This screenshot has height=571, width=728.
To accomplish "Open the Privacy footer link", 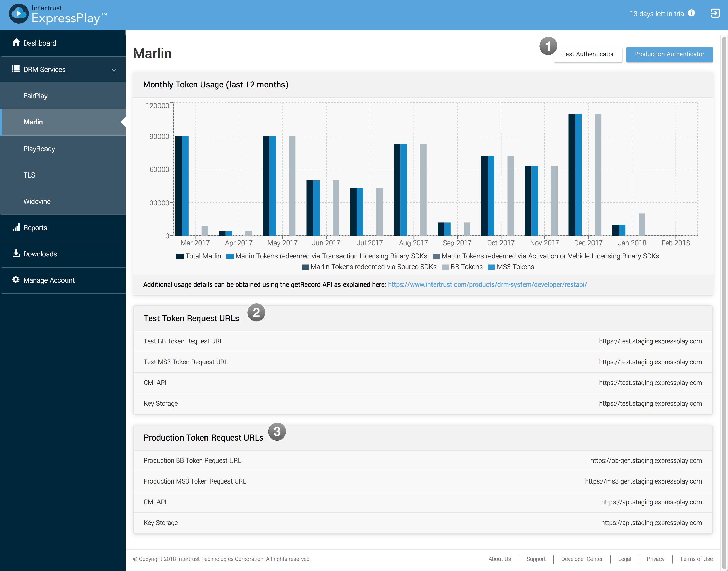I will (655, 559).
